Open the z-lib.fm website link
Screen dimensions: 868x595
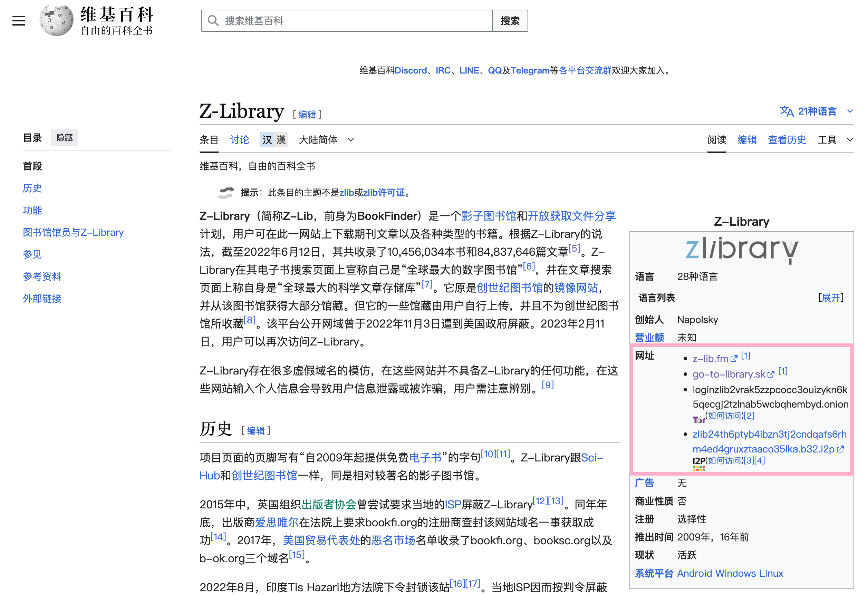[x=710, y=359]
